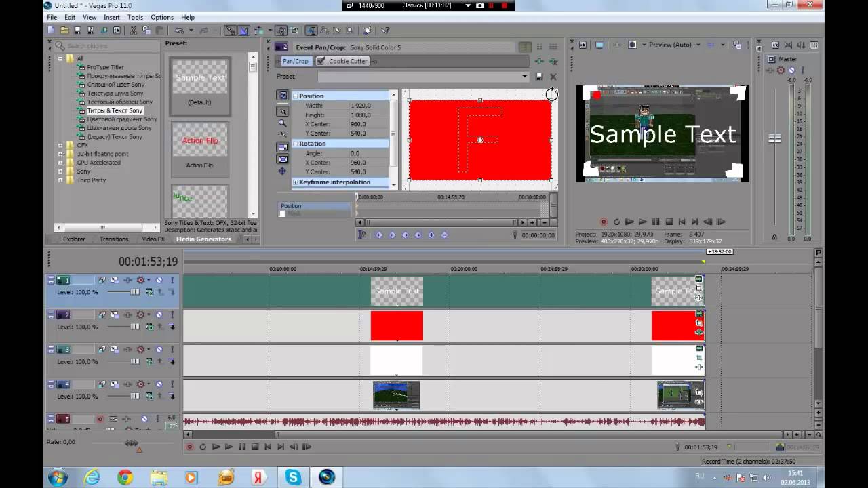Save preset with the disk icon in Pan/Crop

pyautogui.click(x=539, y=77)
